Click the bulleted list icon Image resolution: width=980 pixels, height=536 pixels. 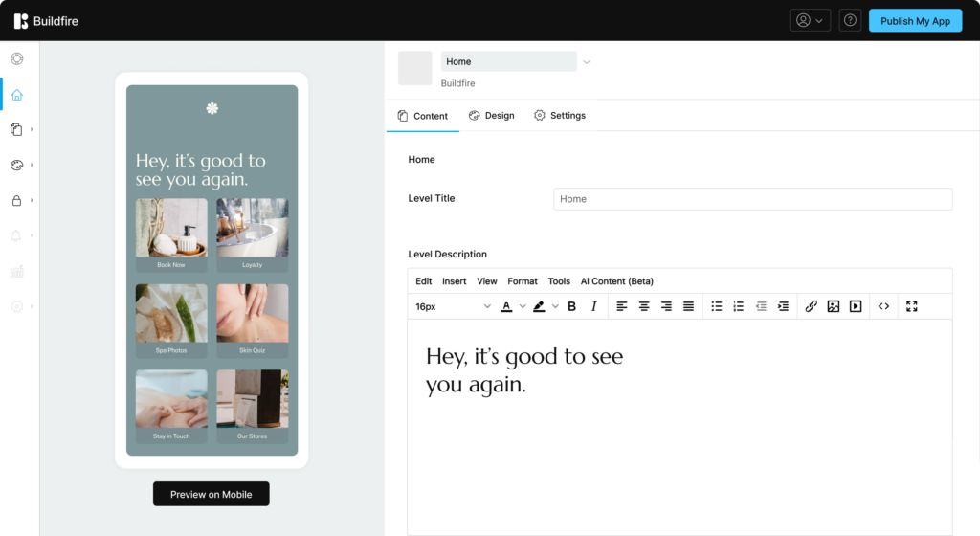click(716, 306)
